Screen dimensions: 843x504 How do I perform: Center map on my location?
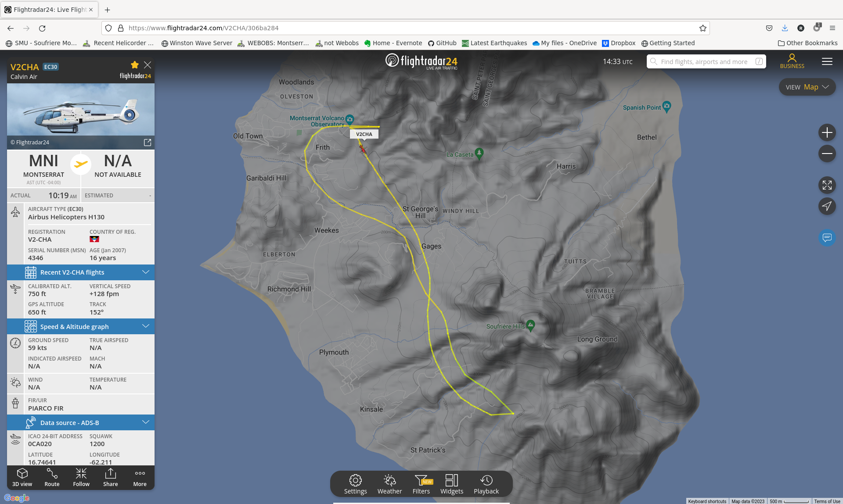[x=827, y=206]
